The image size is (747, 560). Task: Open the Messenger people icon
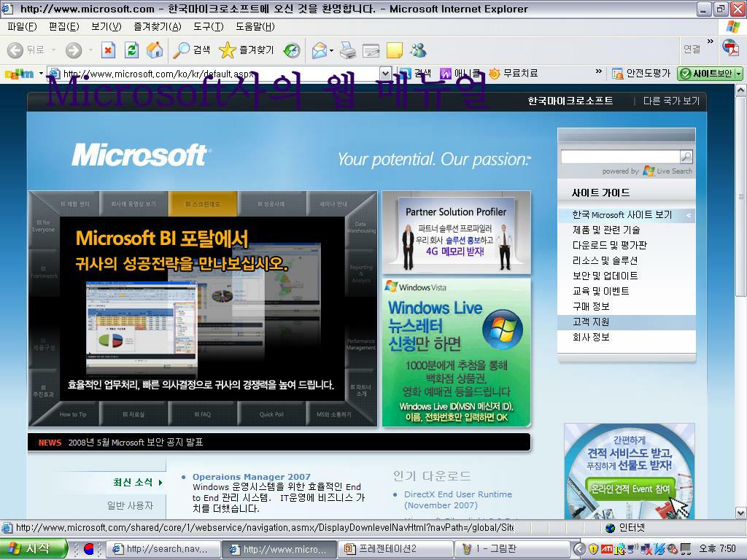coord(418,50)
